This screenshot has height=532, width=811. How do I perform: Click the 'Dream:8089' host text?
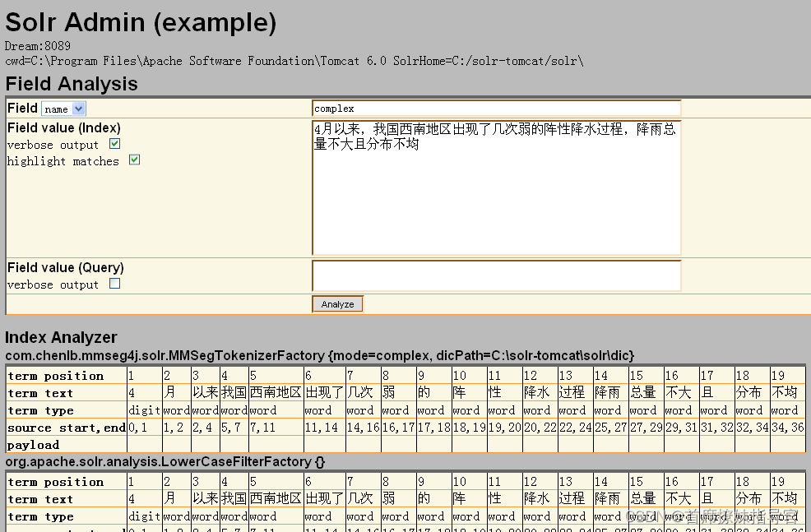point(38,46)
